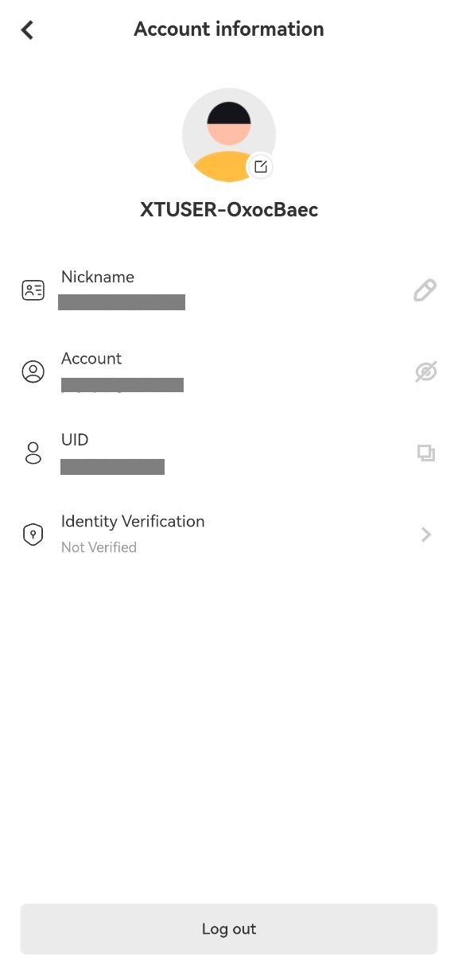Click the UID person icon
Screen dimensions: 458x980
(x=33, y=453)
